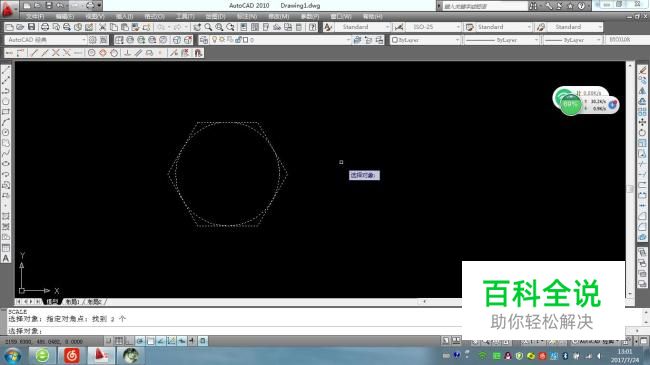Toggle Snap mode in status bar
The height and width of the screenshot is (365, 650).
point(108,341)
